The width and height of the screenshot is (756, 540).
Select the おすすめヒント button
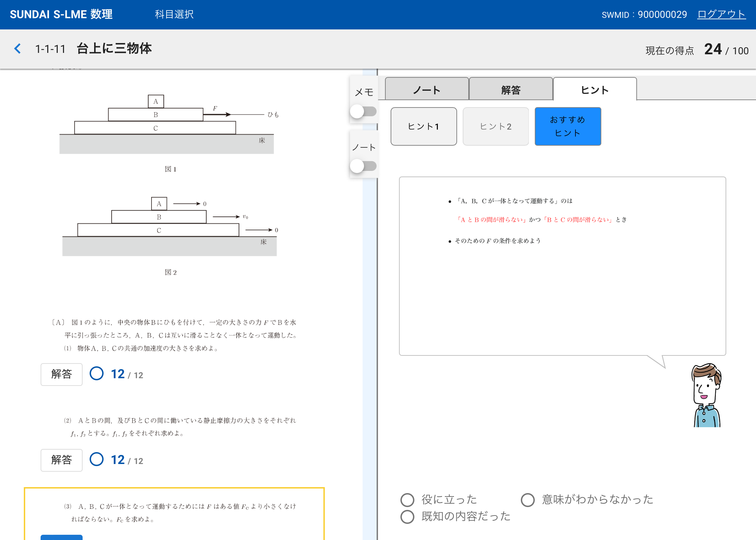pyautogui.click(x=567, y=126)
